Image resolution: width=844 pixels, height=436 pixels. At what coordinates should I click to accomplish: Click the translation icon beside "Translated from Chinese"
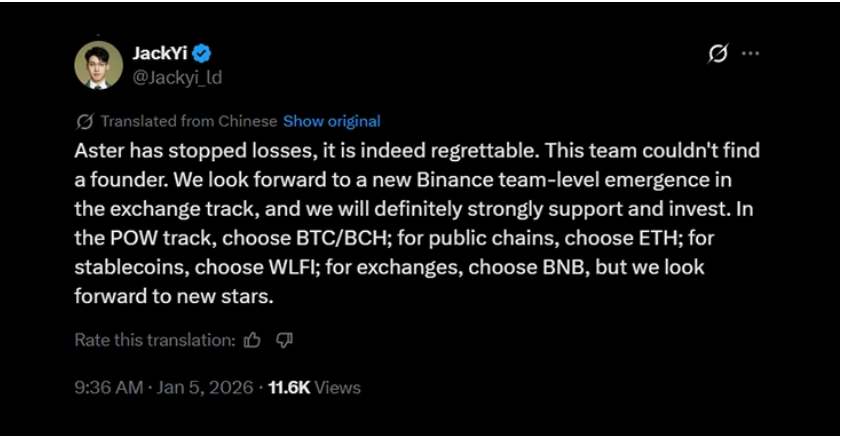[85, 121]
